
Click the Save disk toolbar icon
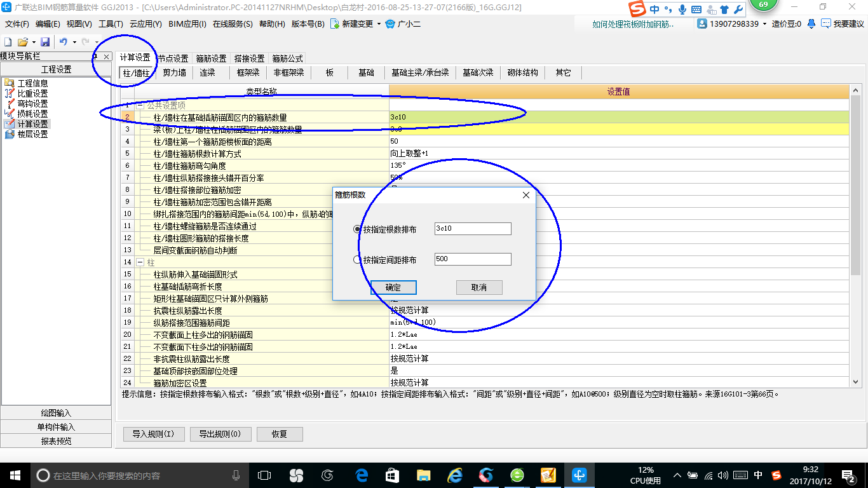[45, 42]
